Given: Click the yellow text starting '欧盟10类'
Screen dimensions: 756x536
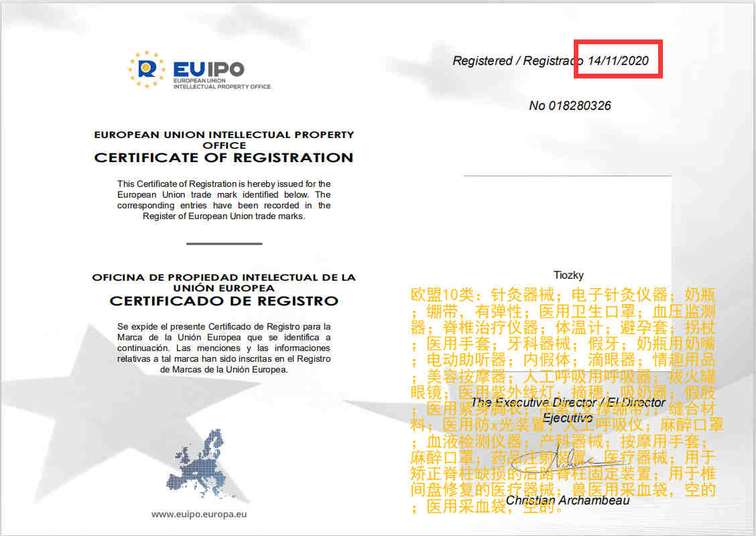Looking at the screenshot, I should point(567,401).
